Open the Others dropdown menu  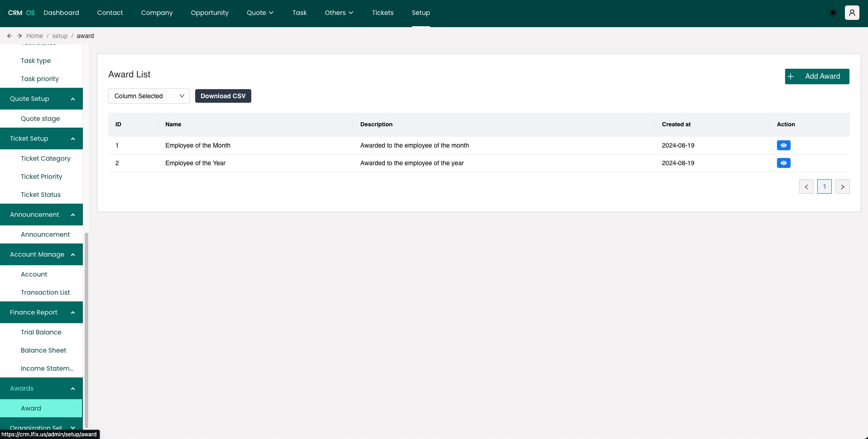tap(339, 13)
